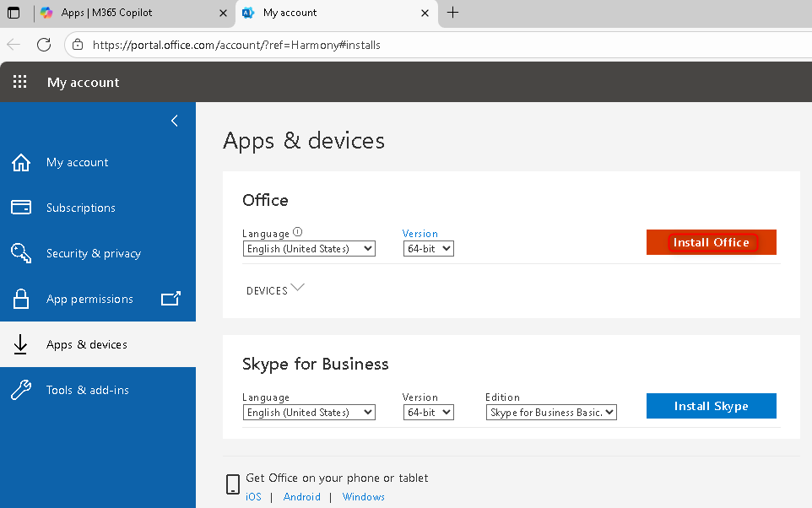Click the Office section heading
The width and height of the screenshot is (812, 508).
265,200
